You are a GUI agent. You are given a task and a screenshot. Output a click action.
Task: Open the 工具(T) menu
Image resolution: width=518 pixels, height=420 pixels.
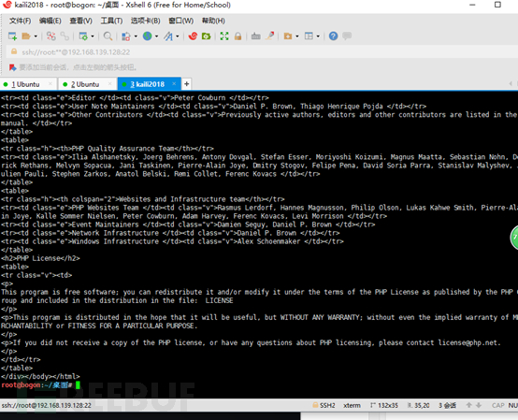click(x=111, y=21)
